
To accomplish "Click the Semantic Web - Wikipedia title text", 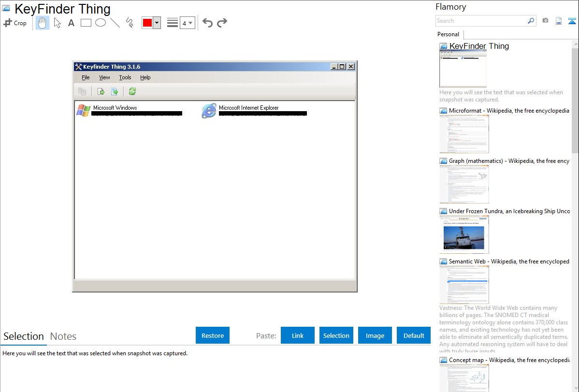I will [509, 261].
